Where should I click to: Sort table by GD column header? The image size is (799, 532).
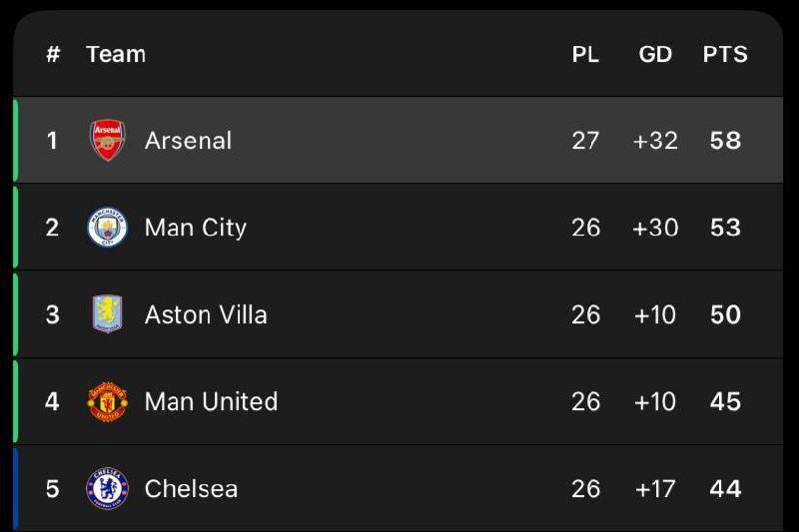pyautogui.click(x=655, y=55)
